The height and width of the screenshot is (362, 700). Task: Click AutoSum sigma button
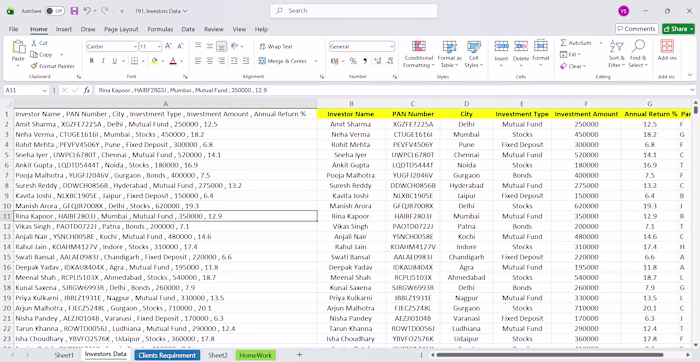click(575, 43)
